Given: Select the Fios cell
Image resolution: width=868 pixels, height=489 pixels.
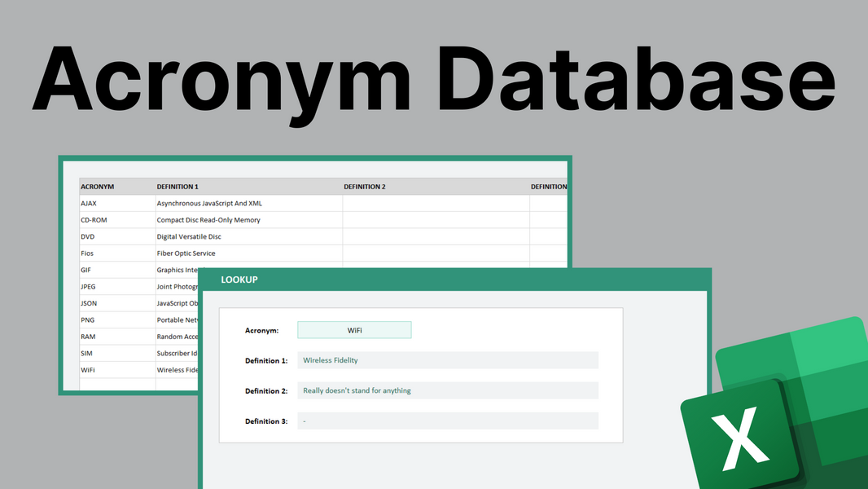Looking at the screenshot, I should pos(117,253).
